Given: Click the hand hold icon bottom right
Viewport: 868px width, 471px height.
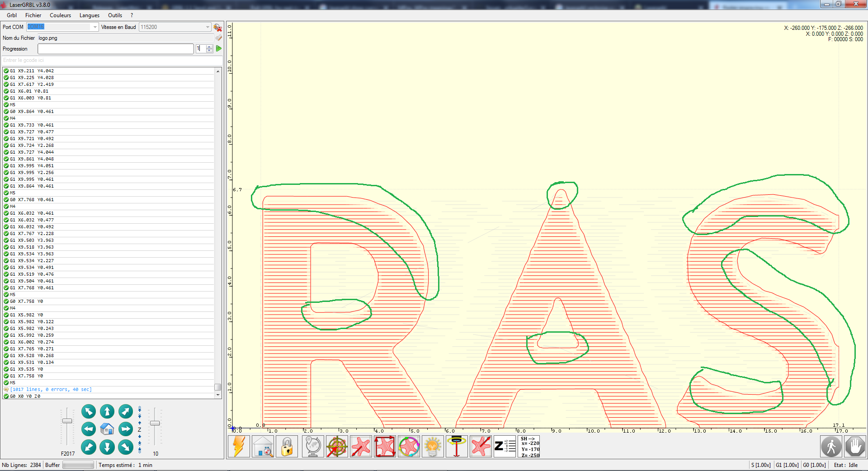Looking at the screenshot, I should point(855,447).
